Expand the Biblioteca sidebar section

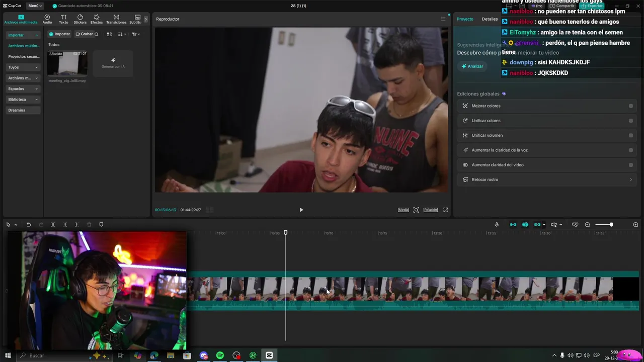coord(23,99)
